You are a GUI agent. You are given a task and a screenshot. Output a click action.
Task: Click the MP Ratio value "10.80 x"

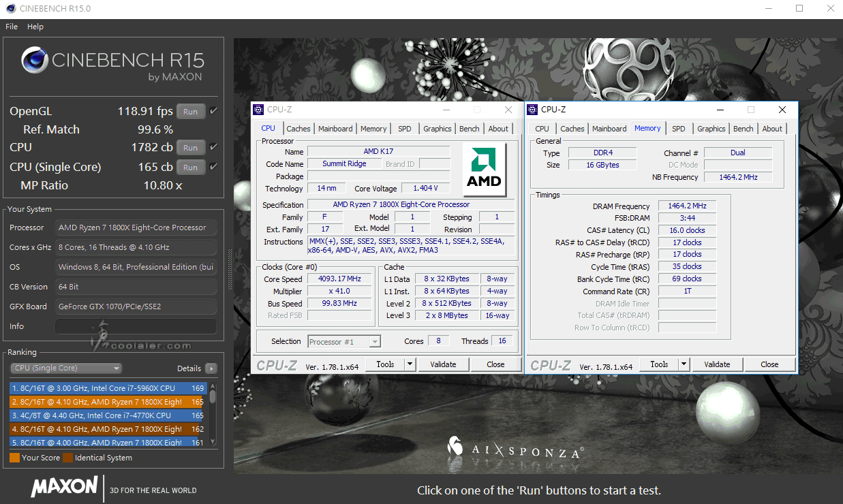(x=162, y=185)
